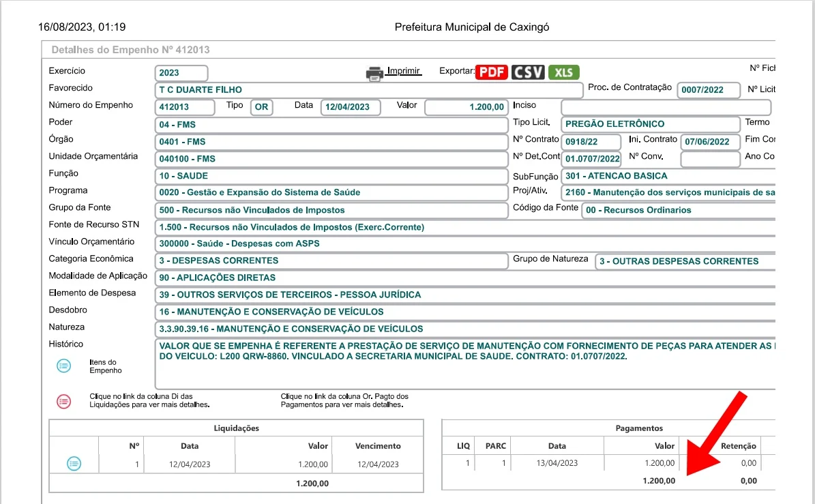This screenshot has width=815, height=504.
Task: Click the Retenção column header
Action: click(x=739, y=446)
